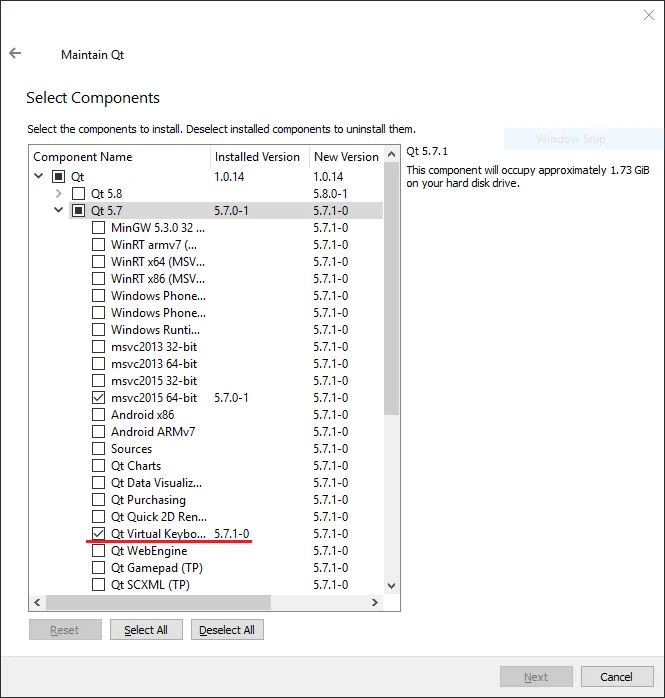Click the 1.0.14 installed version cell
This screenshot has height=698, width=665.
tap(229, 177)
